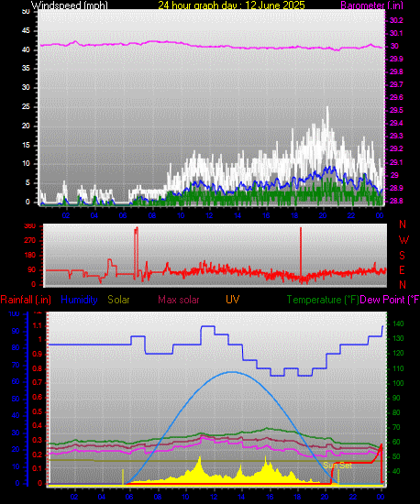
Task: Click rainfall axis value "1.1"
Action: 38,325
